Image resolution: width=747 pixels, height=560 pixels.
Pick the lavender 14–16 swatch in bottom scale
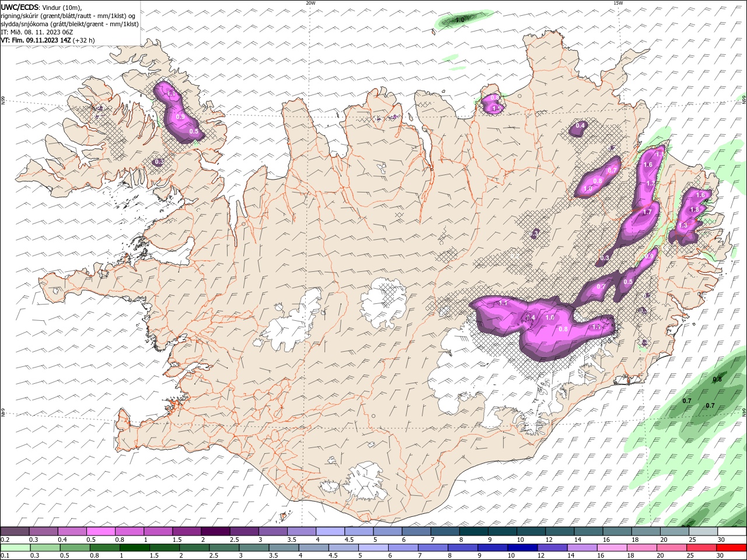(x=581, y=548)
